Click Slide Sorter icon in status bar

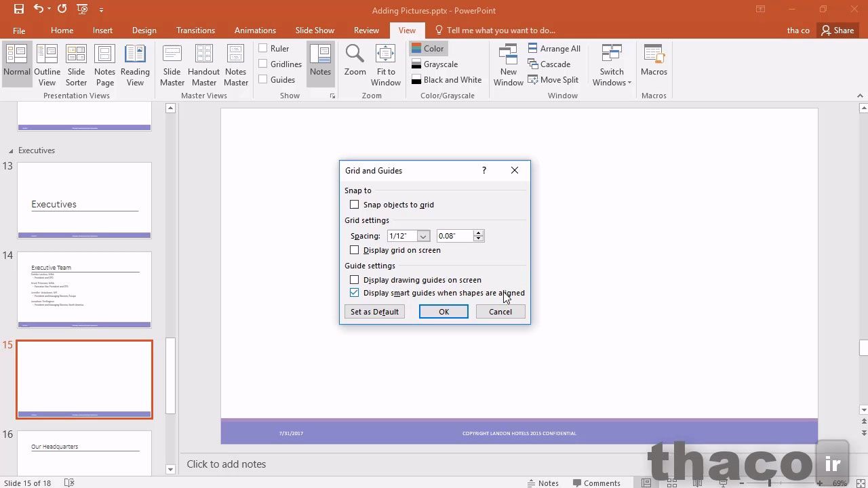(671, 483)
